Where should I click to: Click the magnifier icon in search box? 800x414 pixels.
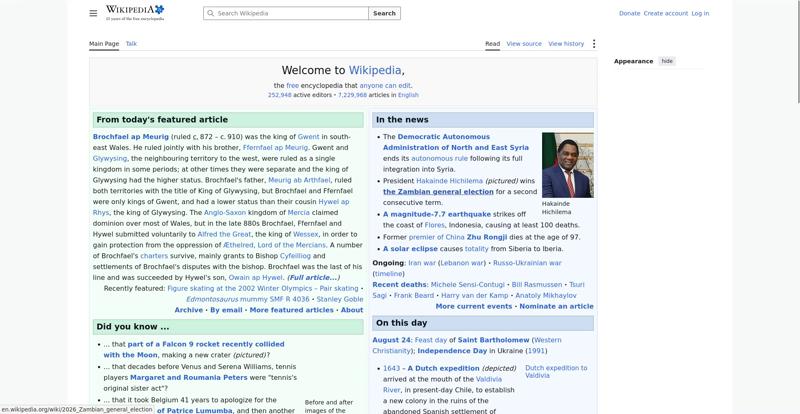(210, 13)
